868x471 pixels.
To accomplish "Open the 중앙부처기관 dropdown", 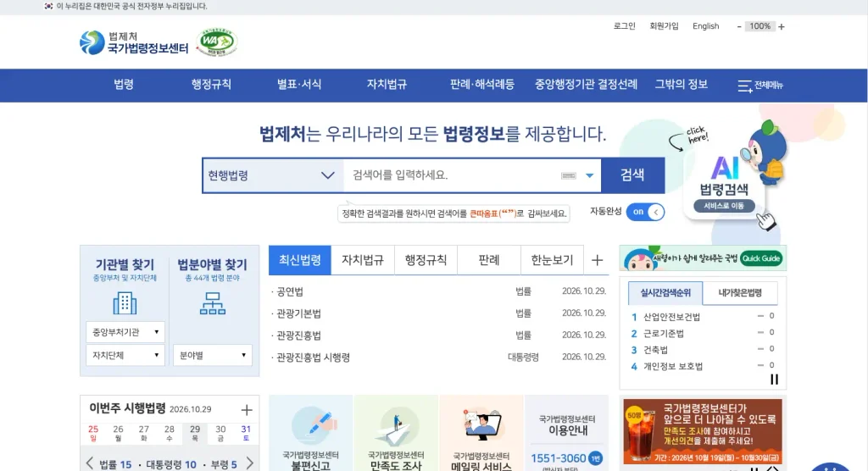I will [x=125, y=332].
